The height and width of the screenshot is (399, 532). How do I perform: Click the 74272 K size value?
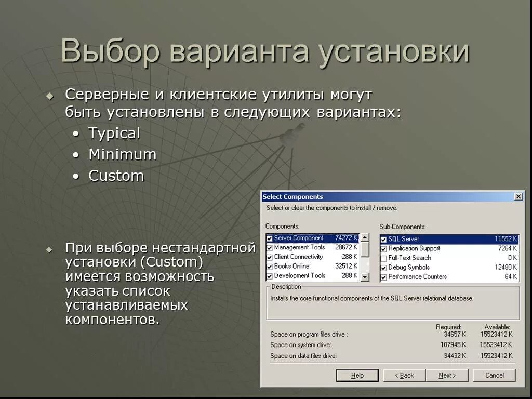(347, 238)
